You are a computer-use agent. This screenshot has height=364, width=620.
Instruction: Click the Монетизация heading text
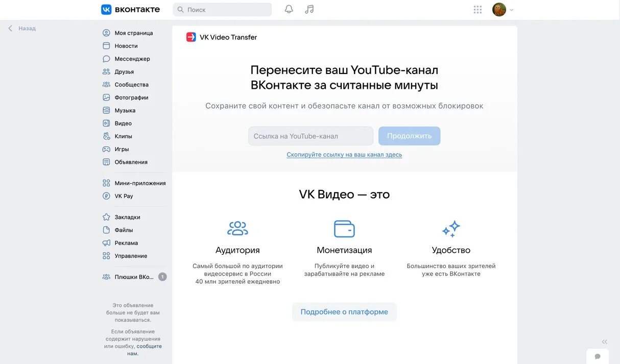coord(344,250)
